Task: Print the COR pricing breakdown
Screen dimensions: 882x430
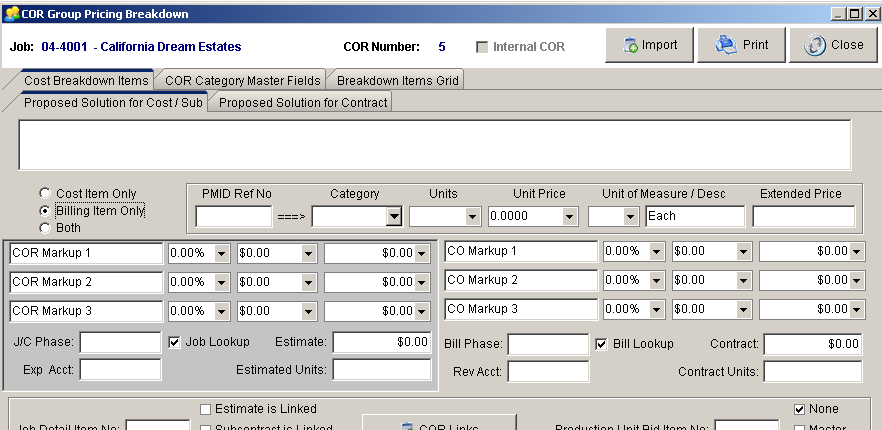Action: pyautogui.click(x=741, y=45)
